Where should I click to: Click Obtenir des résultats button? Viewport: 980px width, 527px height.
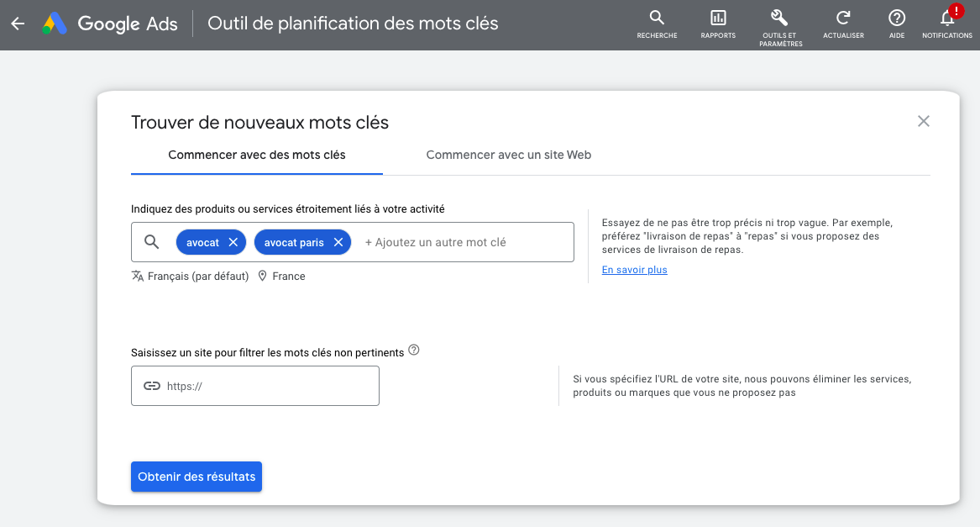pos(197,477)
